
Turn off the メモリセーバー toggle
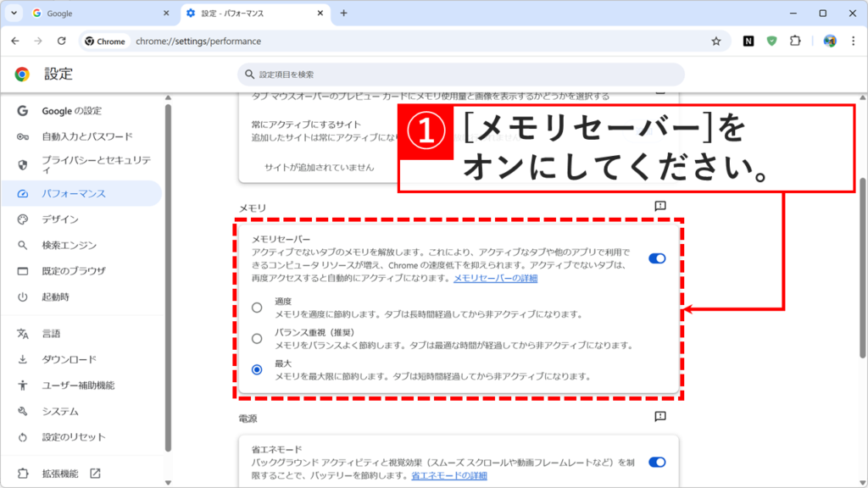(657, 258)
